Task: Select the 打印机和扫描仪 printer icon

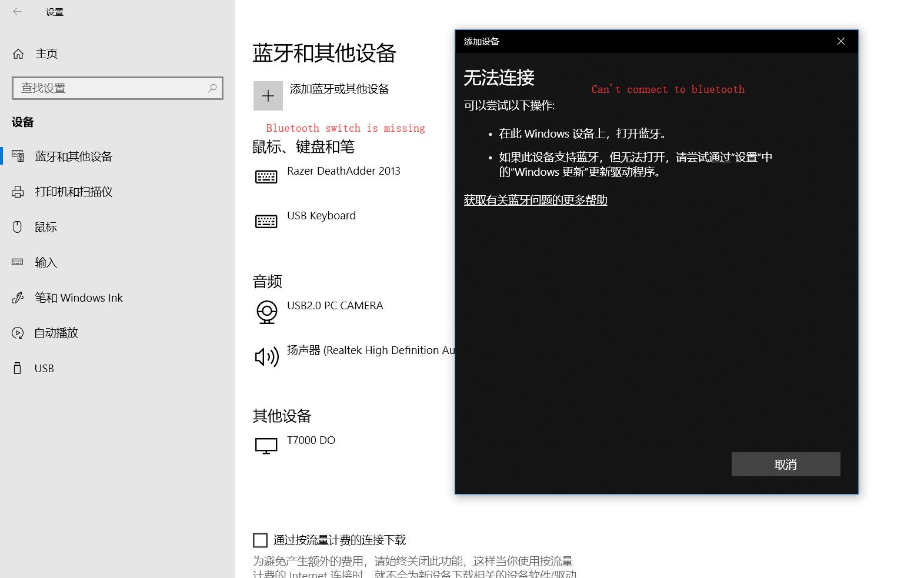Action: tap(18, 192)
